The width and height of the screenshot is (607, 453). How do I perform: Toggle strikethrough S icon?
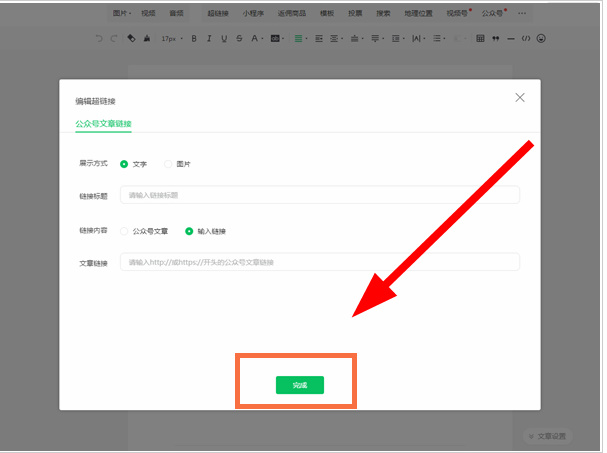pyautogui.click(x=239, y=38)
